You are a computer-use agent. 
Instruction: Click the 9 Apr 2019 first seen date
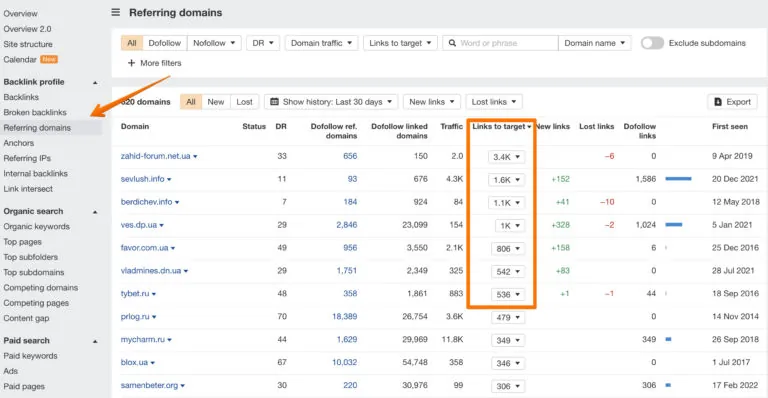(732, 156)
